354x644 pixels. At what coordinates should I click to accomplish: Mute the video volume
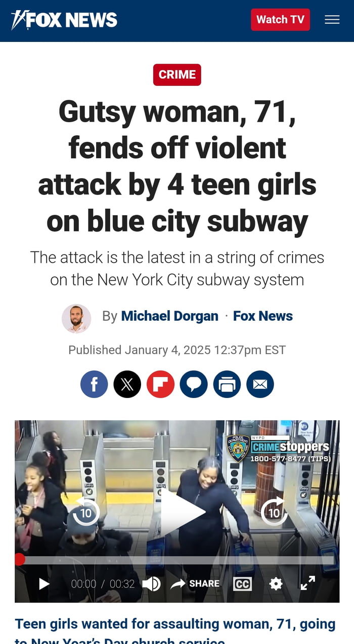151,584
